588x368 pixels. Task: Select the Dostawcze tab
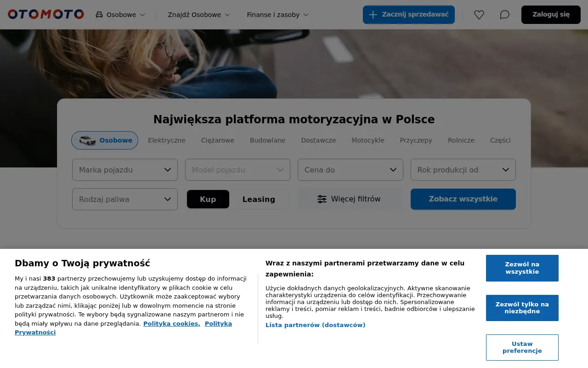(318, 140)
